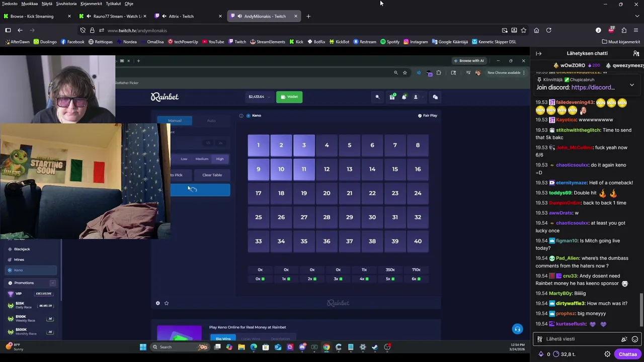Switch to Rauno77 Stream browser tab
The height and width of the screenshot is (362, 644).
[113, 16]
